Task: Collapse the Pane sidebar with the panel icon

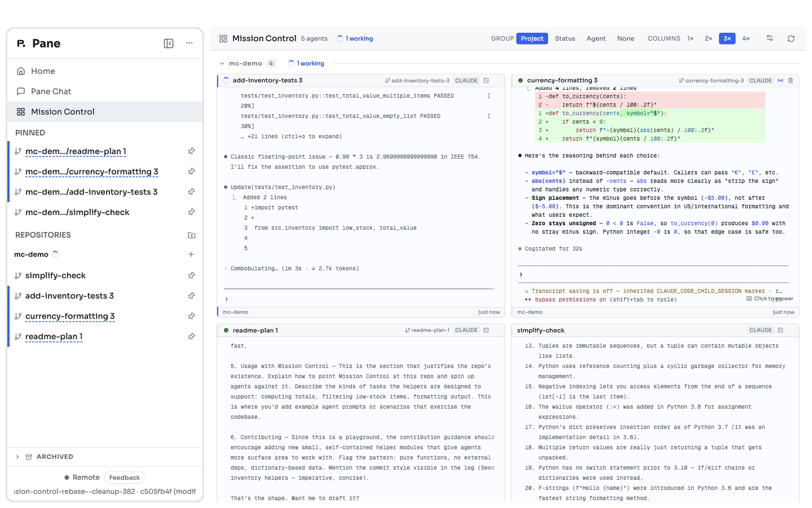Action: (x=169, y=43)
